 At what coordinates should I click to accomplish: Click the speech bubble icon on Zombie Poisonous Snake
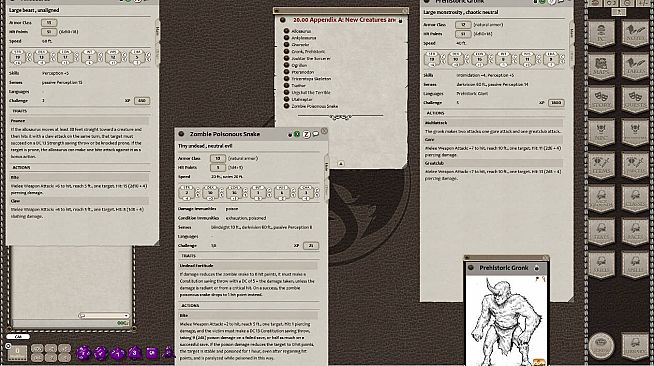316,134
